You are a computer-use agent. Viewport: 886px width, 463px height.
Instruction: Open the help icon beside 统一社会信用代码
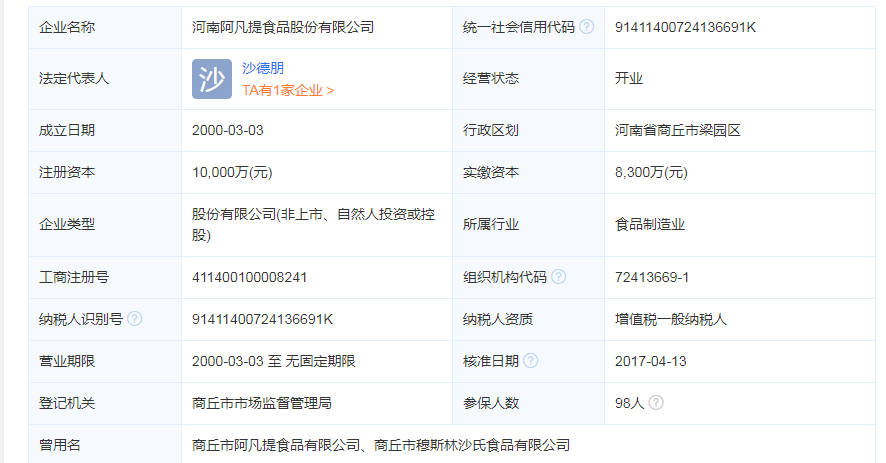pos(587,27)
